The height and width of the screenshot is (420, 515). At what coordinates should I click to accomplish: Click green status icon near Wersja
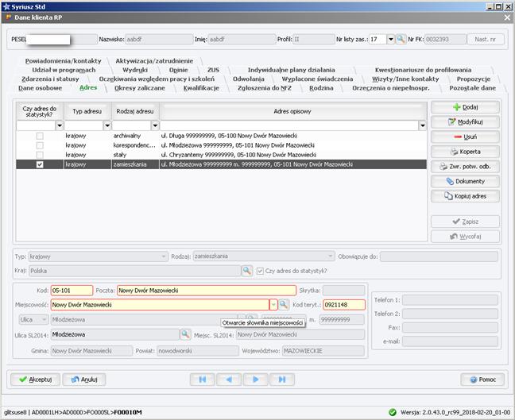click(392, 412)
